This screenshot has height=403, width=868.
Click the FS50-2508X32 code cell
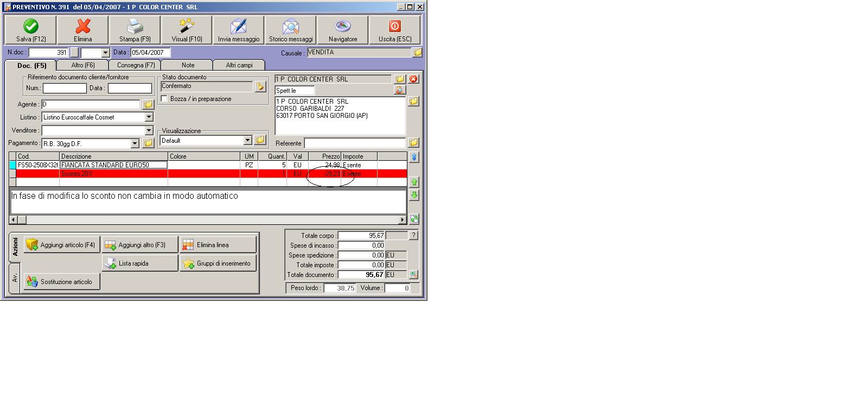coord(38,165)
